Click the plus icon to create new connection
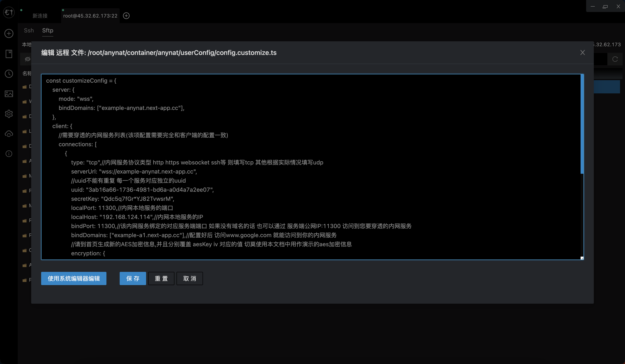The image size is (625, 364). pos(9,33)
